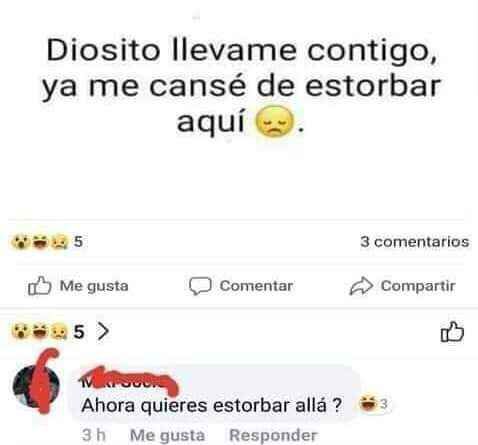The image size is (478, 445).
Task: Open the 3 comentarios link
Action: [415, 242]
